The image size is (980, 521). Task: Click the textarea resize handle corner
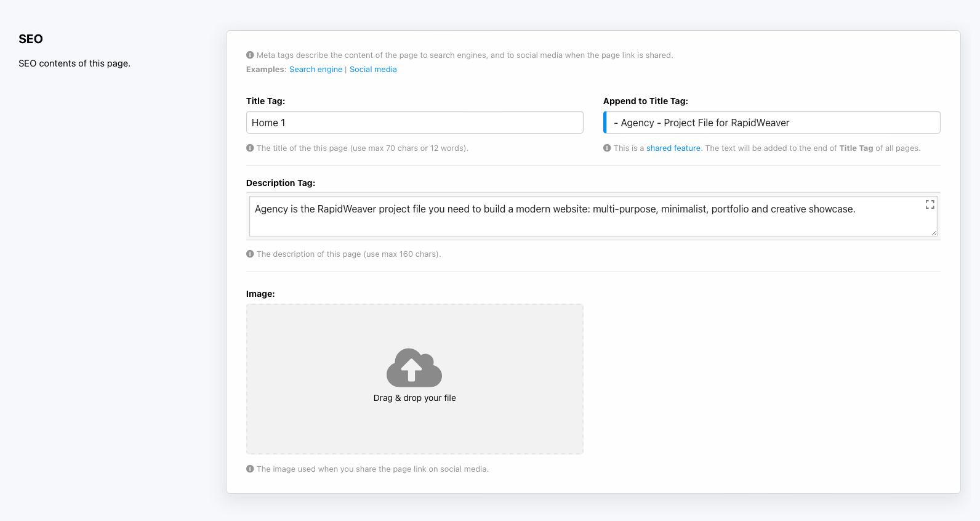point(934,233)
